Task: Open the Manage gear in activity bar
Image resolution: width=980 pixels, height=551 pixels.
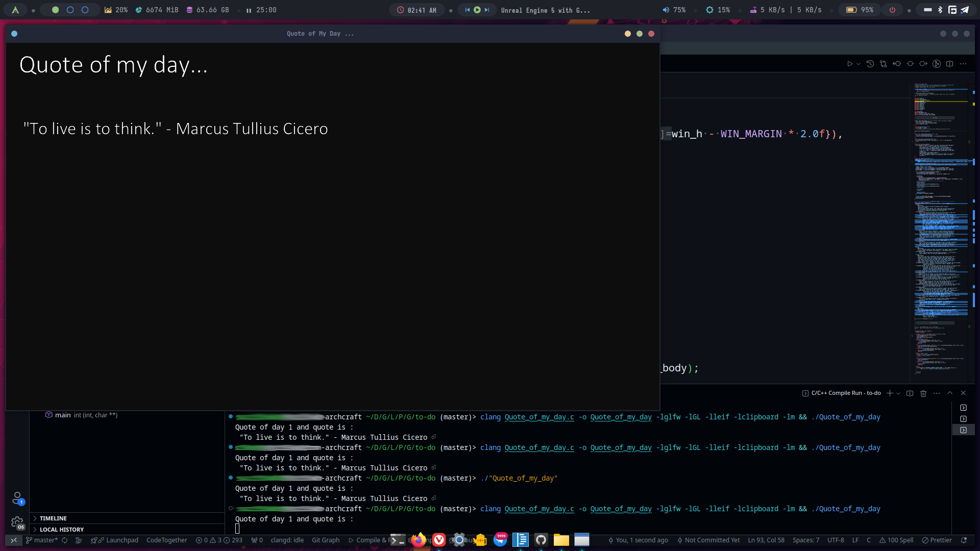Action: [17, 523]
